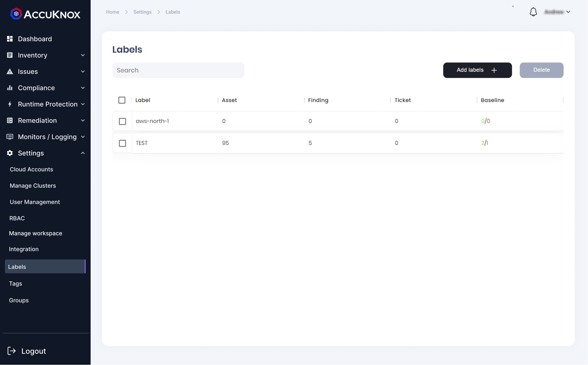Check the TEST row checkbox
Viewport: 588px width, 365px height.
pyautogui.click(x=122, y=143)
